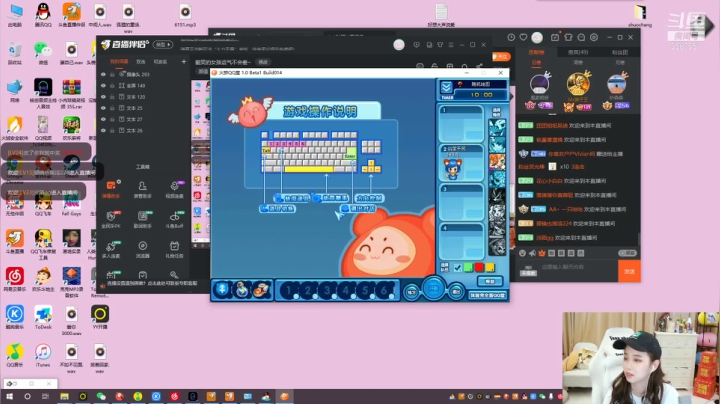Click the help button in game lobby
720x404 pixels.
(490, 281)
